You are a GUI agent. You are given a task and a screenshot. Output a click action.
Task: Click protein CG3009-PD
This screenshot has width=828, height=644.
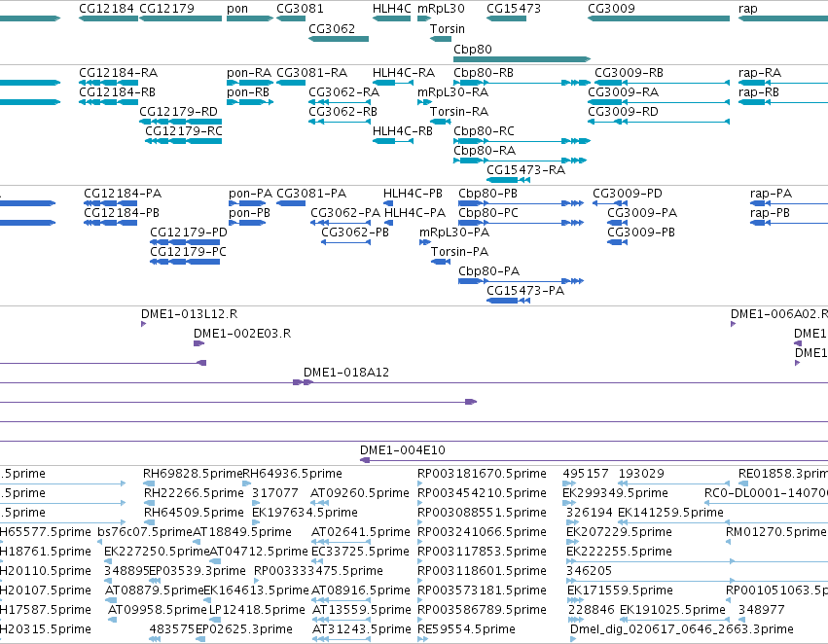click(627, 194)
